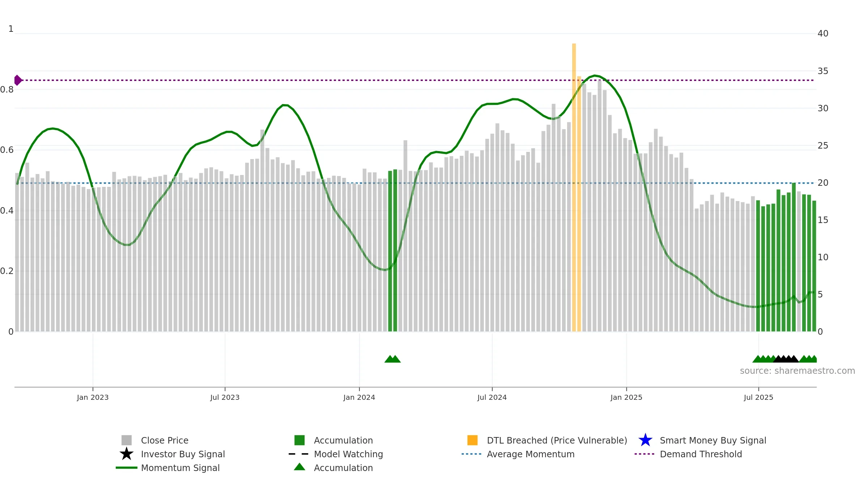Viewport: 868px width, 488px height.
Task: Click the black star Investor Buy Signal icon
Action: point(127,454)
